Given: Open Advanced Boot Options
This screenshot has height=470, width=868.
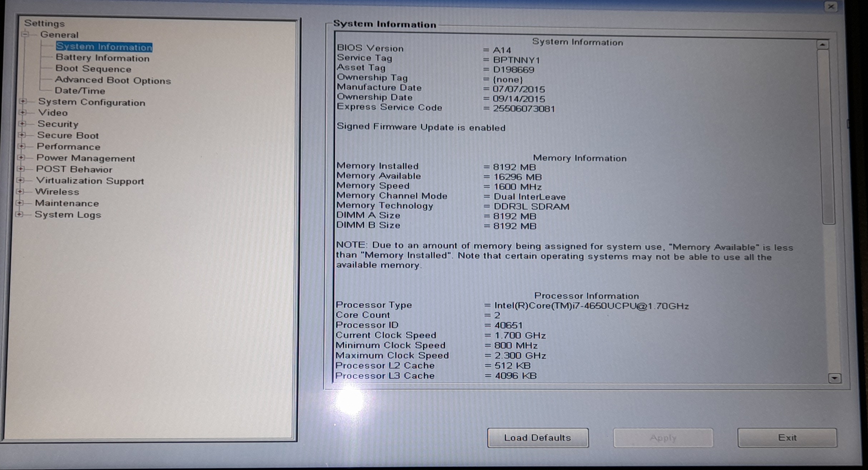Looking at the screenshot, I should (x=113, y=80).
